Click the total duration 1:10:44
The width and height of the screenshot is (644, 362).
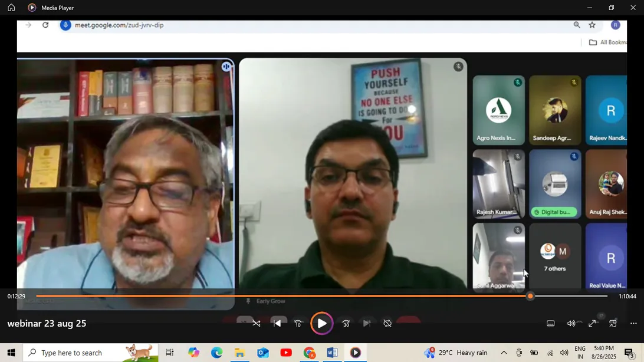[627, 297]
